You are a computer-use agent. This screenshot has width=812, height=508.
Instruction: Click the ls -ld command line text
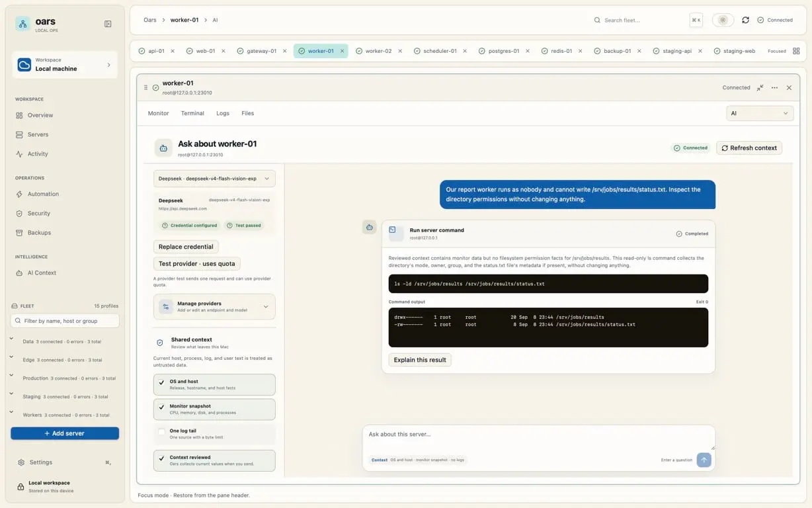(469, 284)
